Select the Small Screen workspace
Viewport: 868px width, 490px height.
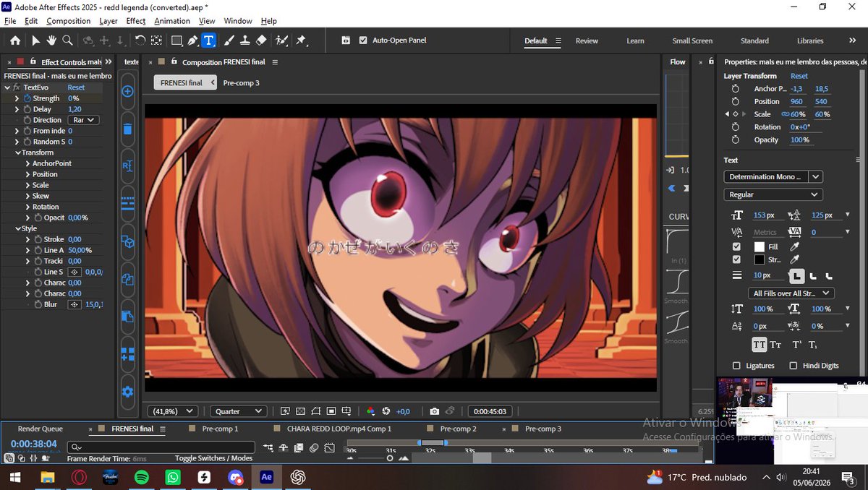coord(692,40)
